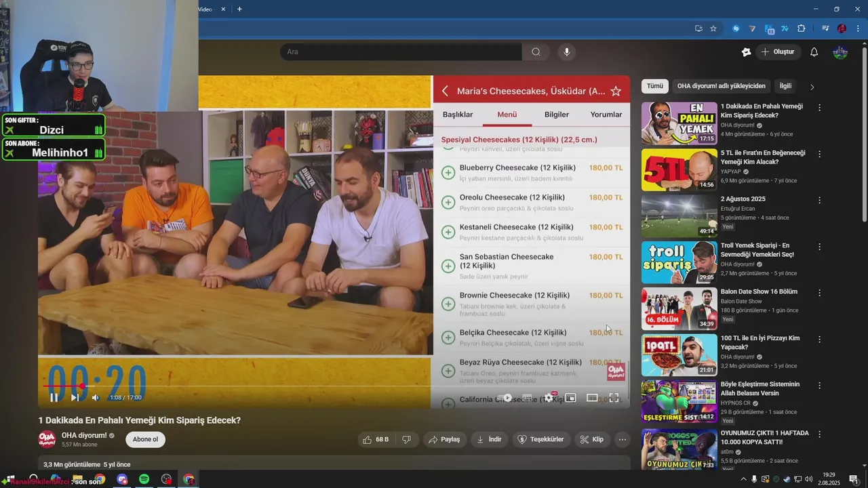Select the İlgili filter chip
This screenshot has width=868, height=488.
coord(785,86)
